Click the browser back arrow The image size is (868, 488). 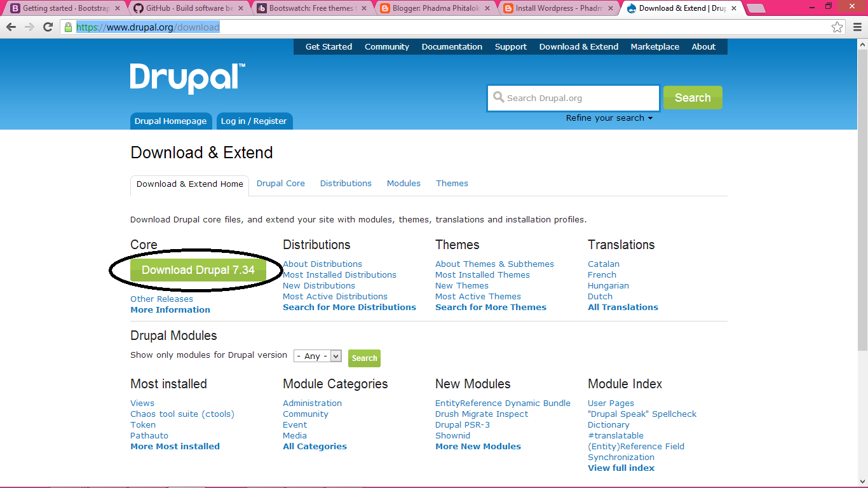pos(11,27)
